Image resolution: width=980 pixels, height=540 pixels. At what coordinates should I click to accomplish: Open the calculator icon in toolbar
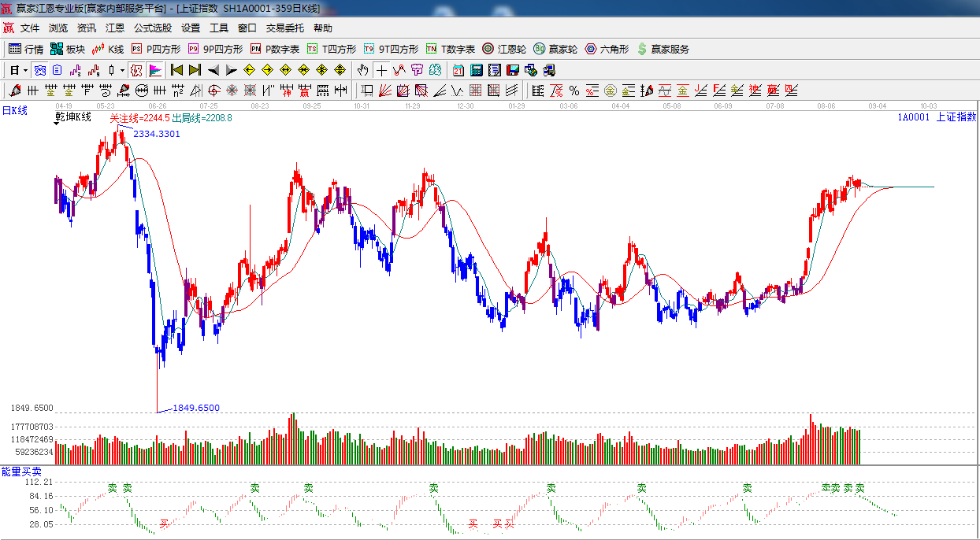pos(476,70)
